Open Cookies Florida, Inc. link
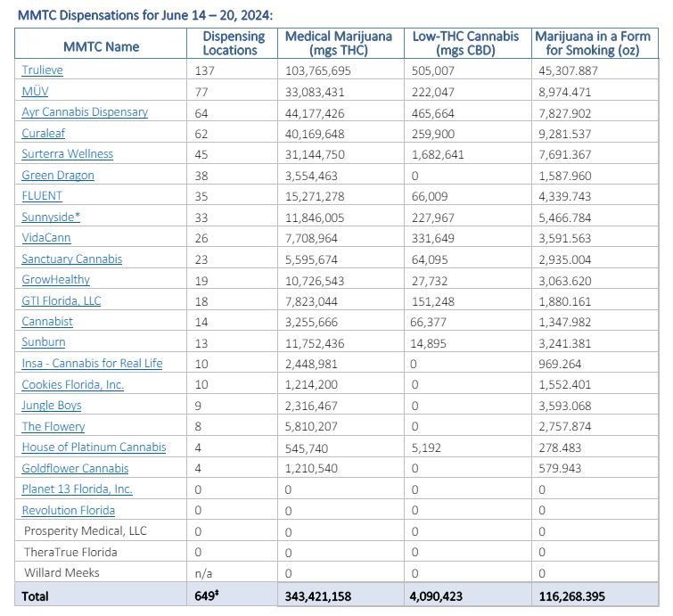The width and height of the screenshot is (673, 616). coord(72,385)
